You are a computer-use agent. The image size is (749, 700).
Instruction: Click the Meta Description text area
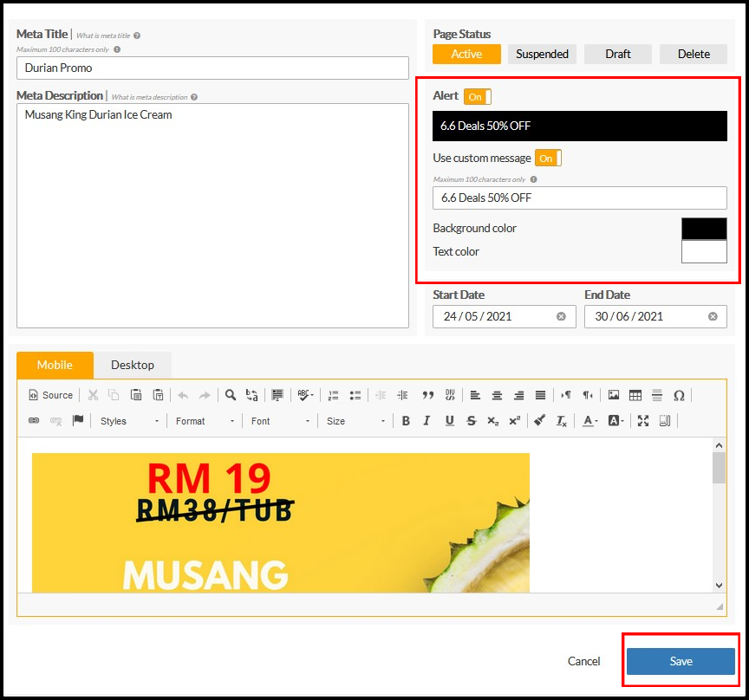[x=212, y=216]
